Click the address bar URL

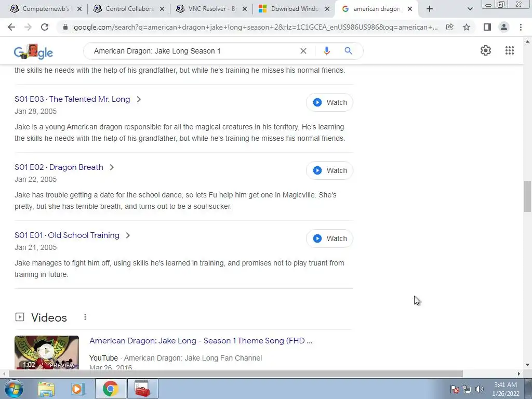click(256, 27)
